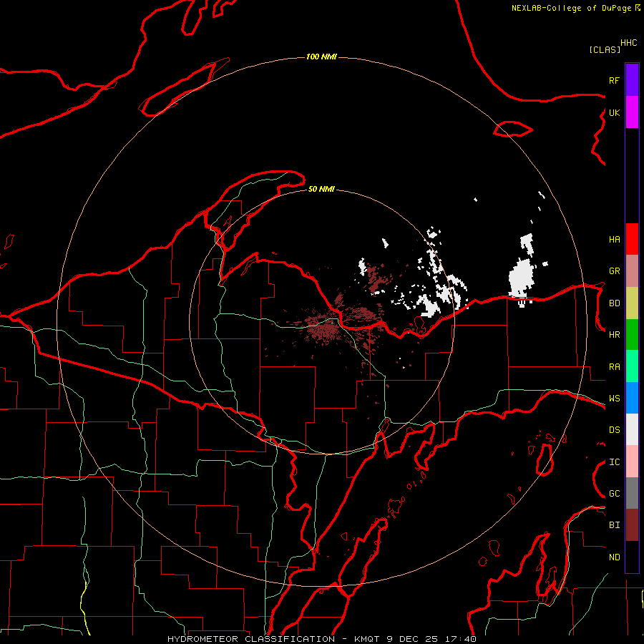
Task: Click the 100 NMI range ring label
Action: (321, 57)
